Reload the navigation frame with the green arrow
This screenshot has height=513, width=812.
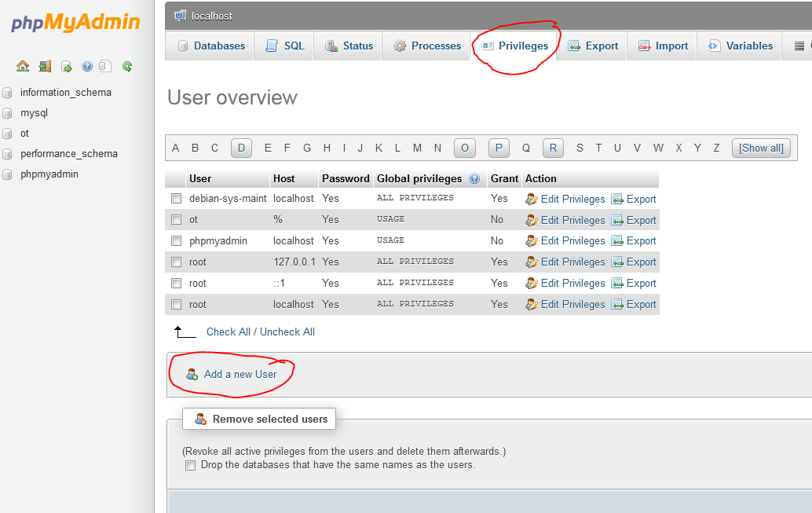click(x=127, y=66)
